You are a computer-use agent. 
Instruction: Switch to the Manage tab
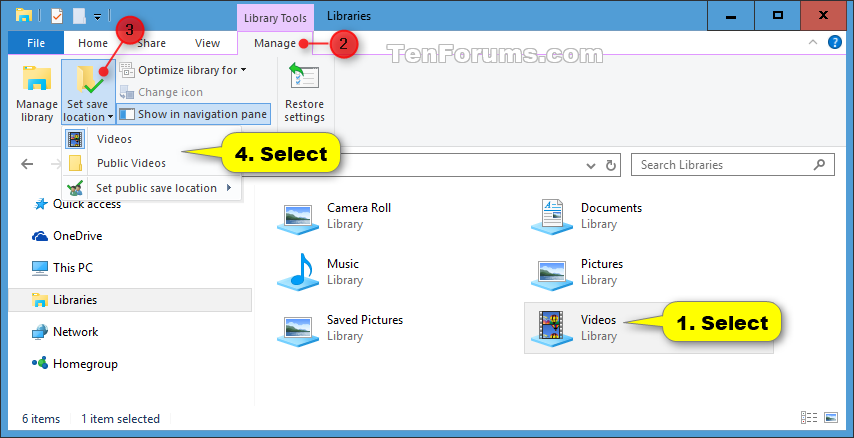[x=275, y=43]
